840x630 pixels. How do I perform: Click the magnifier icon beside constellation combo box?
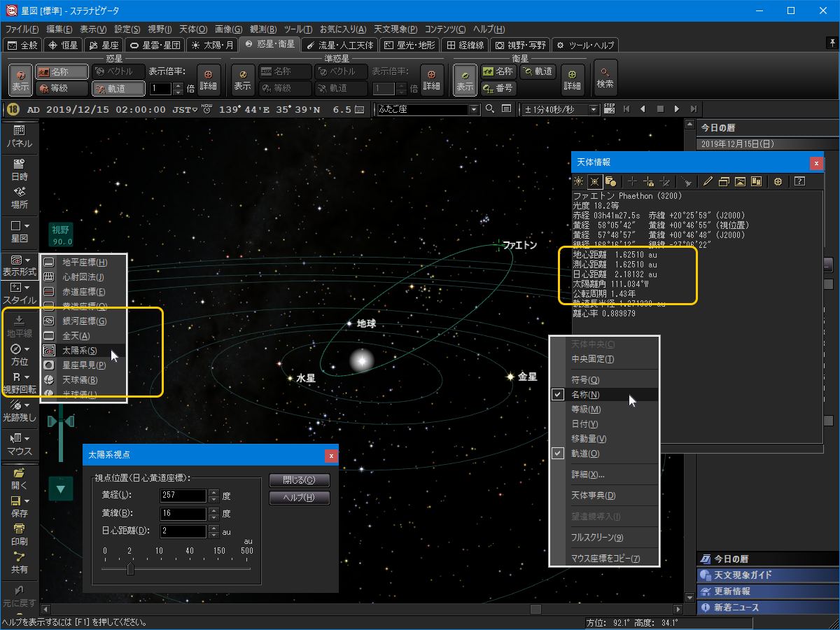click(x=490, y=109)
